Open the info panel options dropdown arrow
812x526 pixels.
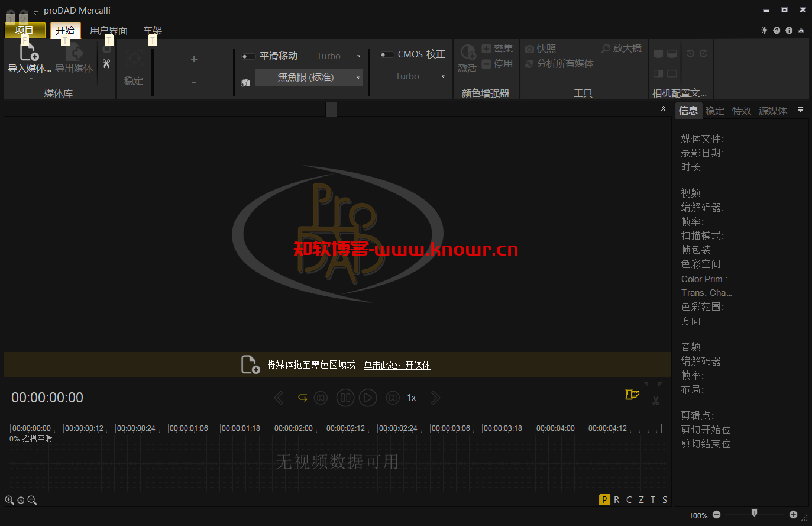pos(800,110)
